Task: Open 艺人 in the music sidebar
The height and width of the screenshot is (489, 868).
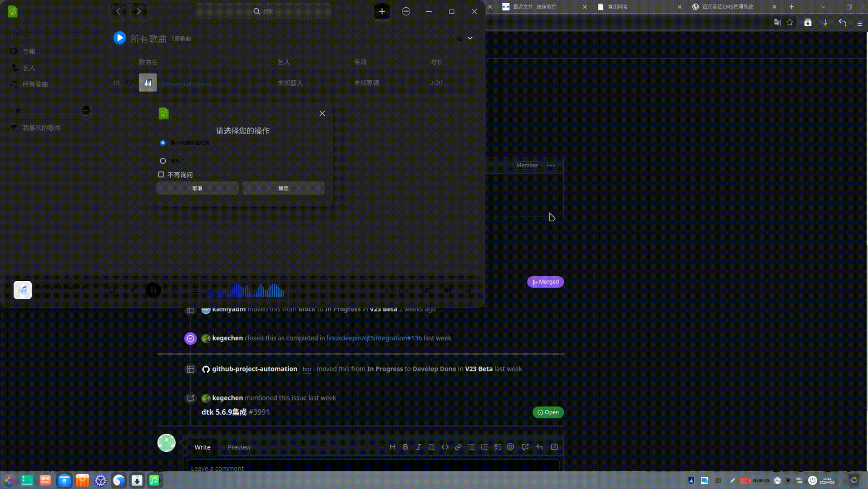Action: pos(29,68)
